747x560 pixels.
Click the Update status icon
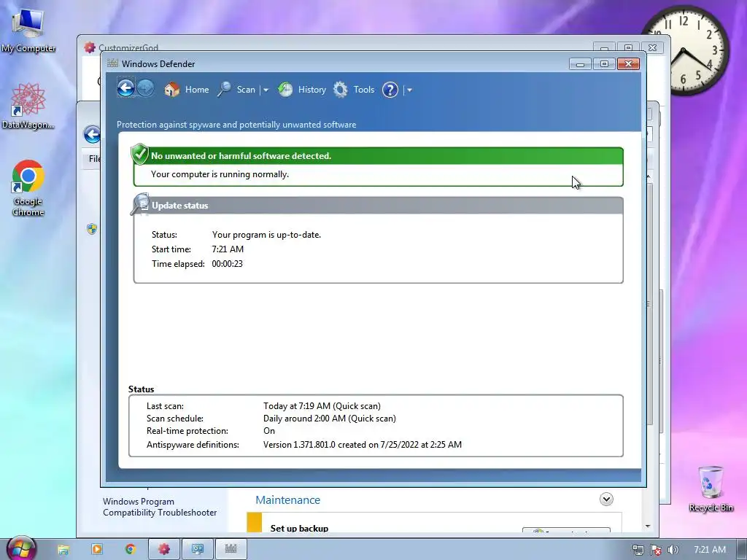[141, 204]
